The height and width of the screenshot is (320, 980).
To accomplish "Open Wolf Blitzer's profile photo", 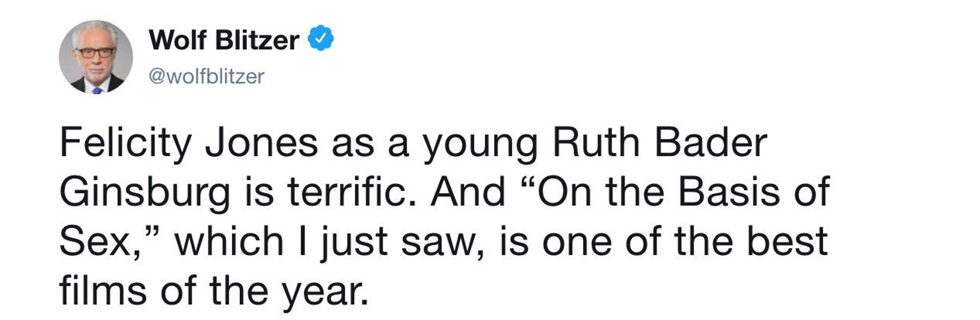I will 96,57.
